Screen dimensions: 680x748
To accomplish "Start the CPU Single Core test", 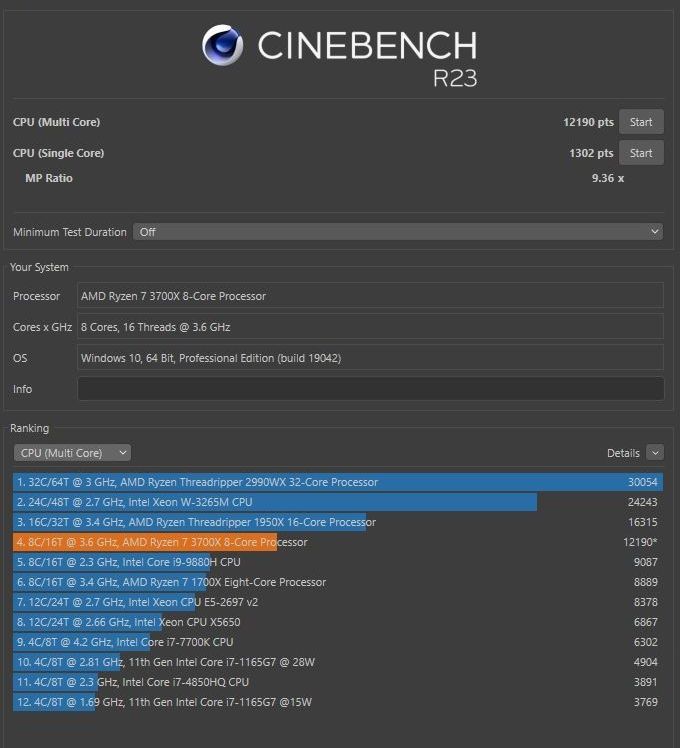I will point(641,153).
